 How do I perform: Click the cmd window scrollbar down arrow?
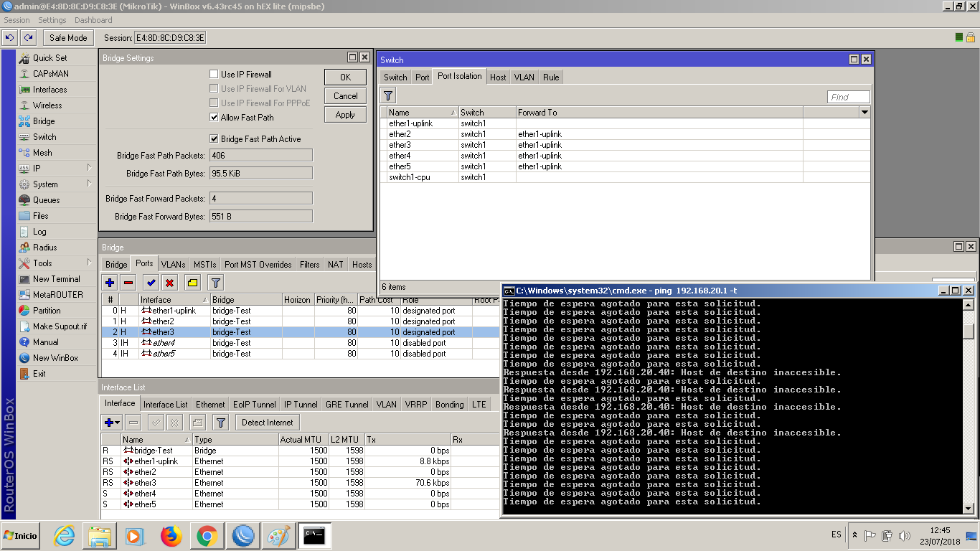pyautogui.click(x=968, y=509)
